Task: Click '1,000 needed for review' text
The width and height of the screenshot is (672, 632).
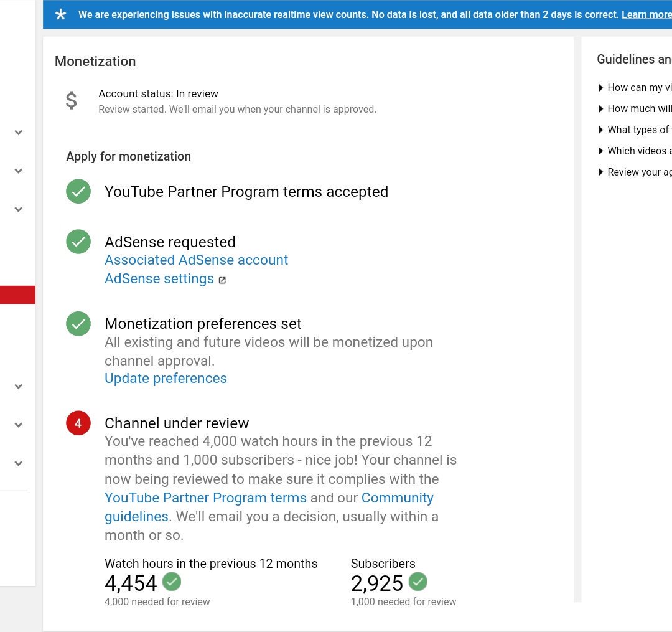Action: coord(403,601)
